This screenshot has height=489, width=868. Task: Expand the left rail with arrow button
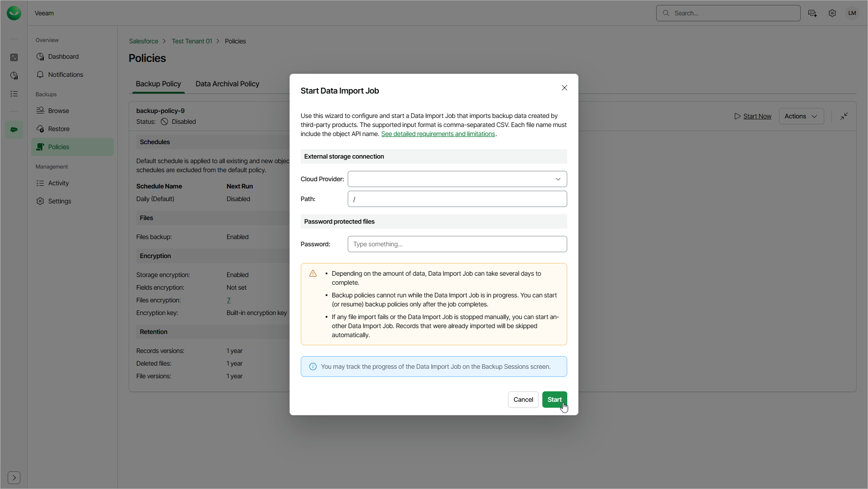(x=14, y=478)
